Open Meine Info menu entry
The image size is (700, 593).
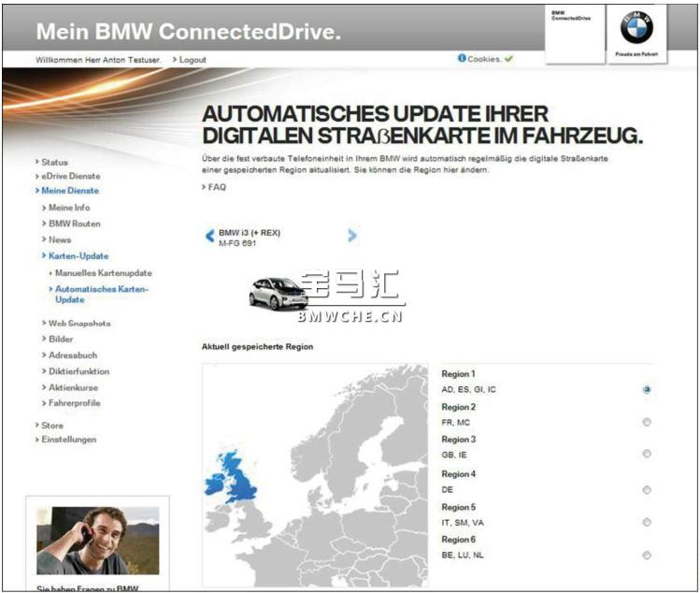[x=69, y=208]
